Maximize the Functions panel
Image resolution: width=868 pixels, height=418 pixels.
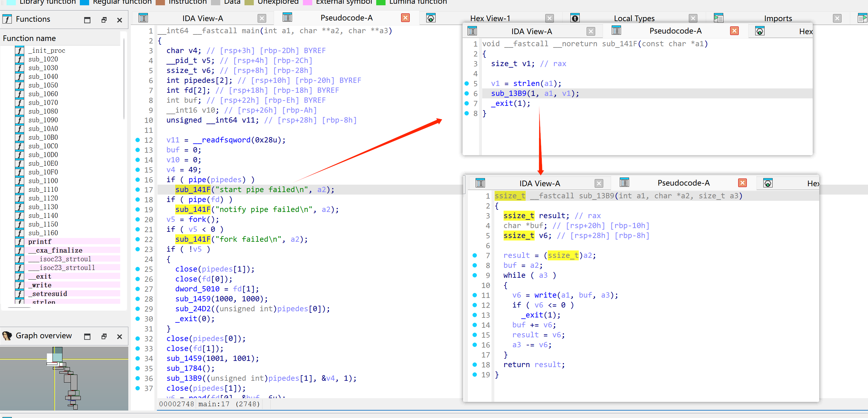pos(87,20)
